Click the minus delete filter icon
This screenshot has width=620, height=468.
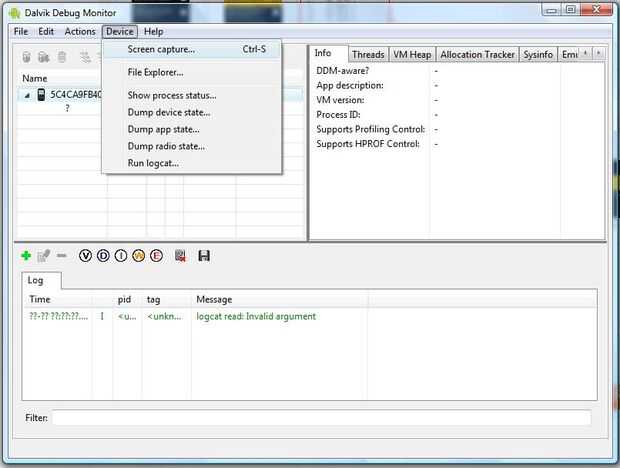click(x=61, y=256)
